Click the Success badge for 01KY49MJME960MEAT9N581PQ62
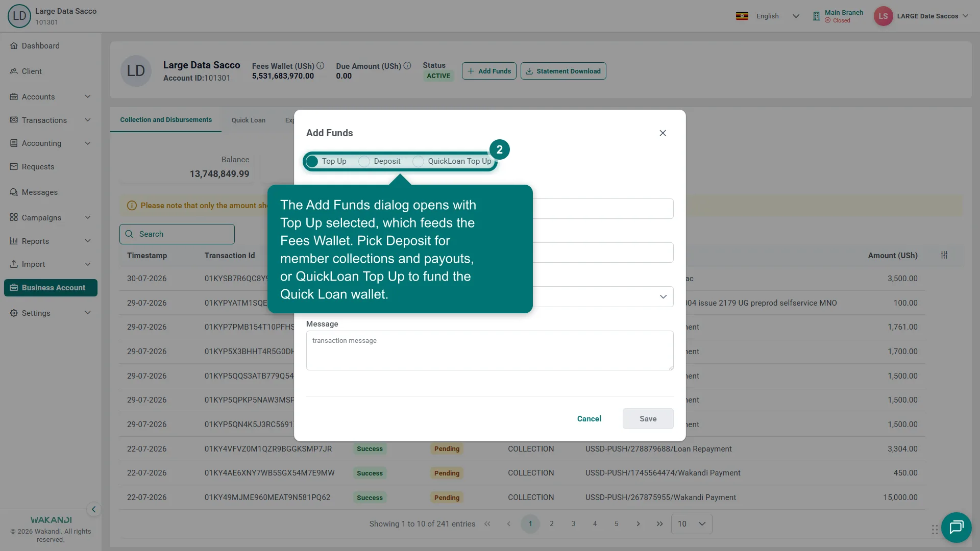 (x=370, y=497)
